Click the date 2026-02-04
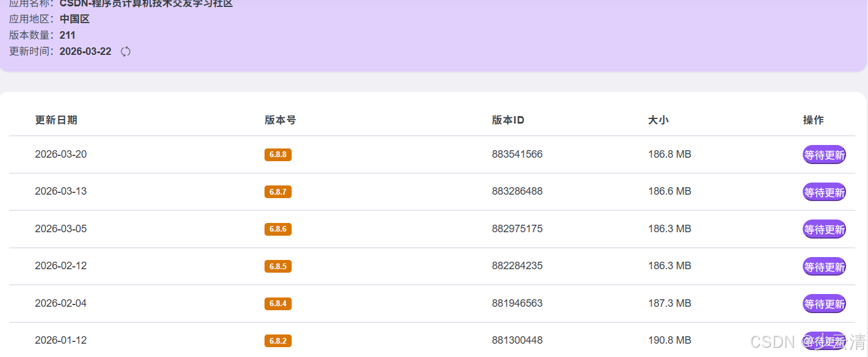The height and width of the screenshot is (357, 868). 61,303
